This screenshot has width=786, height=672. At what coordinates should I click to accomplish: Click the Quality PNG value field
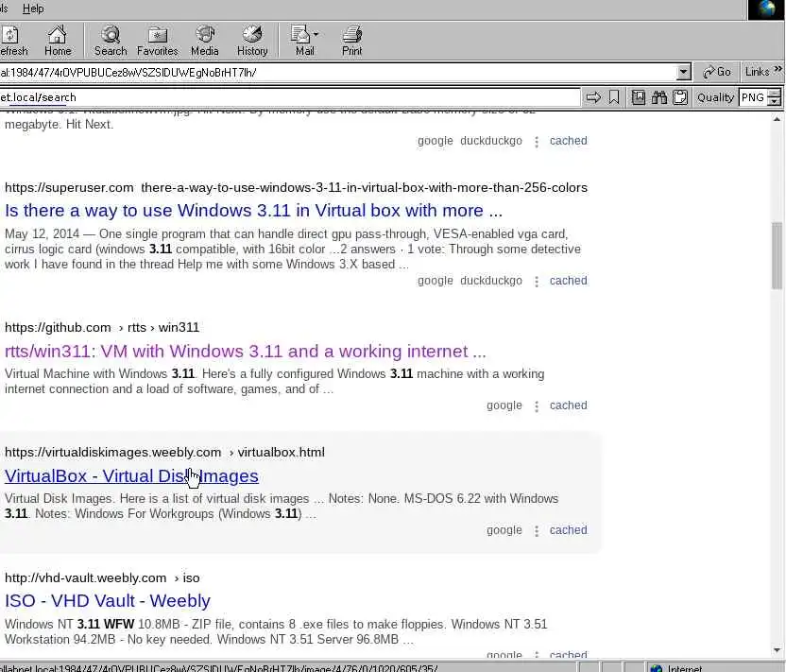click(753, 97)
